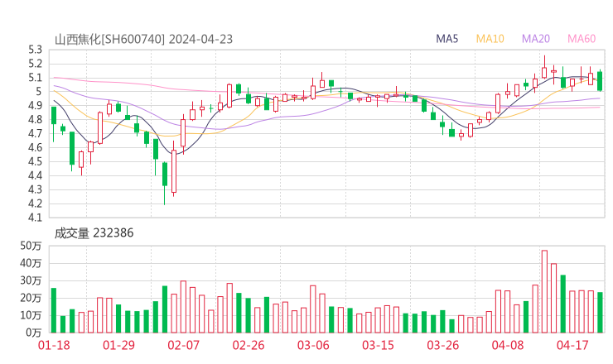Click the 50万 volume axis label
The image size is (613, 364).
coord(31,246)
